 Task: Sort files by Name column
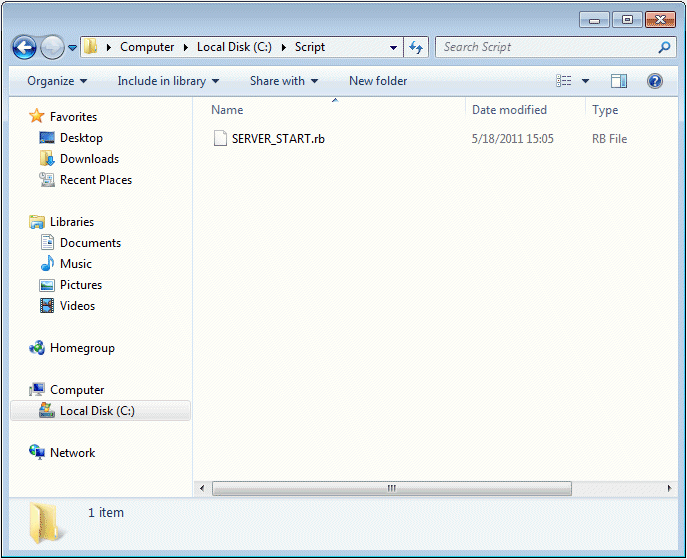coord(227,110)
